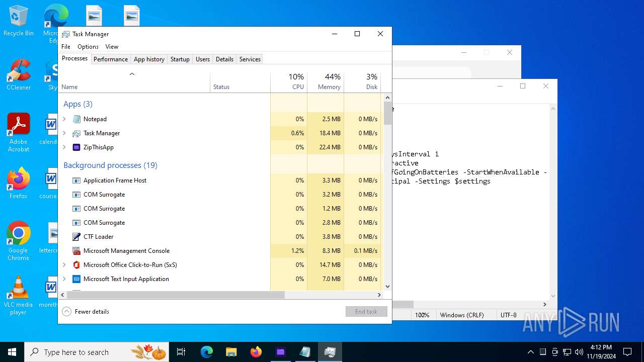Image resolution: width=644 pixels, height=362 pixels.
Task: Click the CTF Loader pen icon
Action: pos(76,237)
